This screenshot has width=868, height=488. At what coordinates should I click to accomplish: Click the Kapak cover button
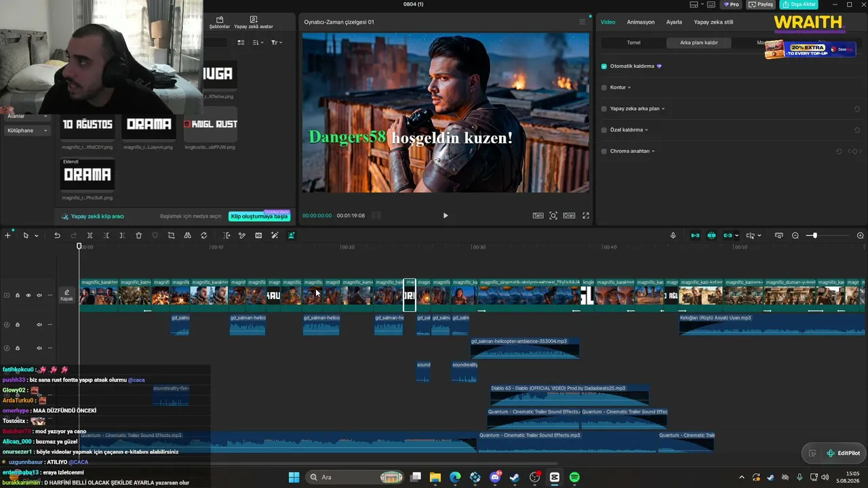[66, 295]
